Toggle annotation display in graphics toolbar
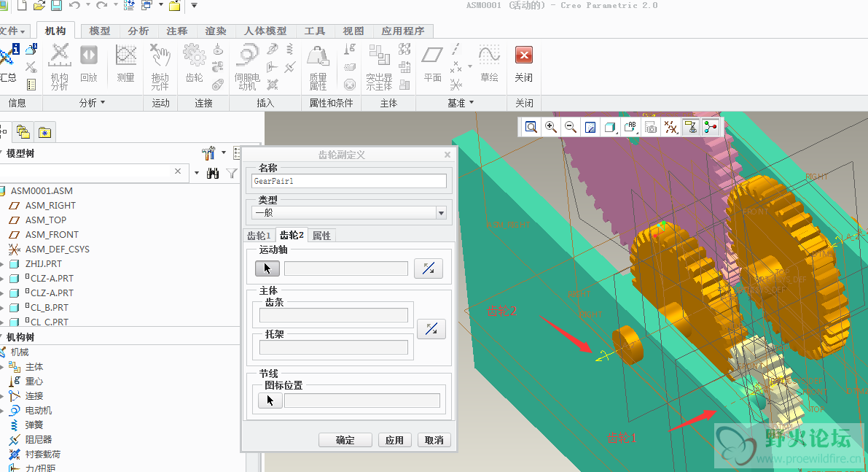 [x=691, y=128]
